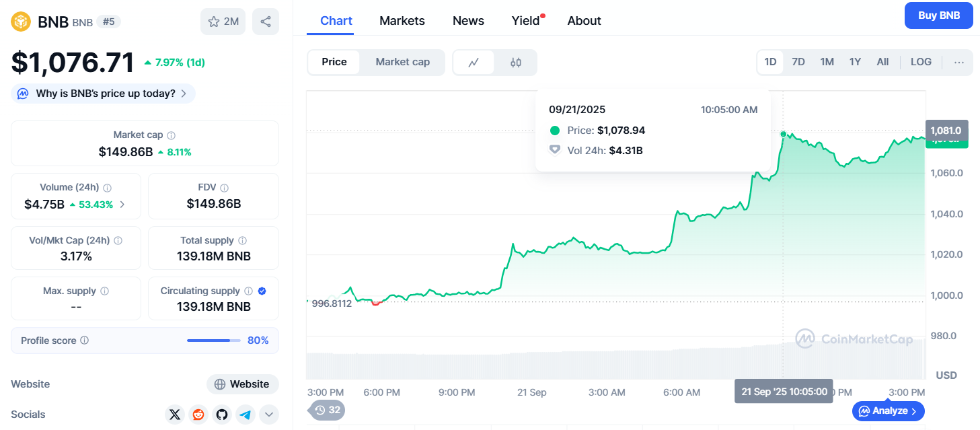Set chart range to 1M
This screenshot has width=980, height=430.
[x=827, y=62]
